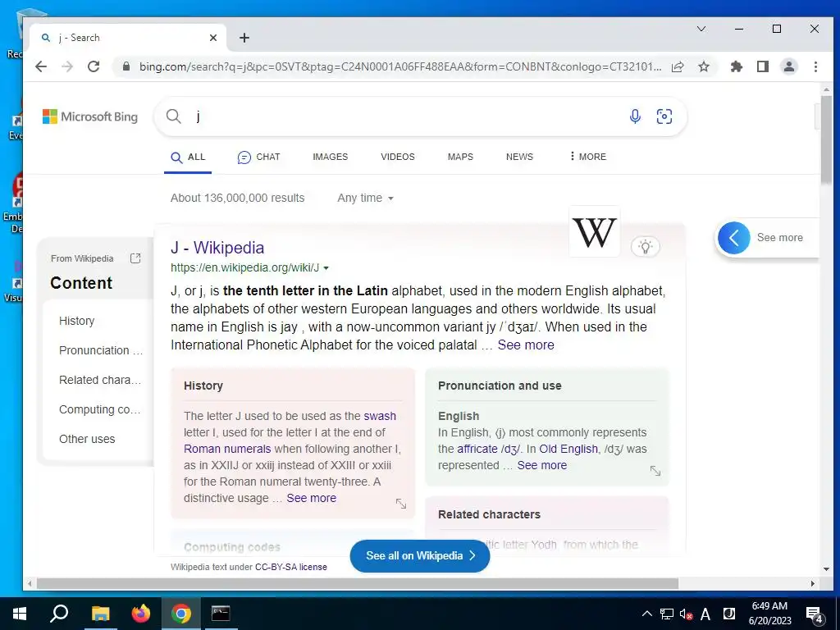Image resolution: width=840 pixels, height=630 pixels.
Task: Click the blue See more chevron circle
Action: coord(734,238)
